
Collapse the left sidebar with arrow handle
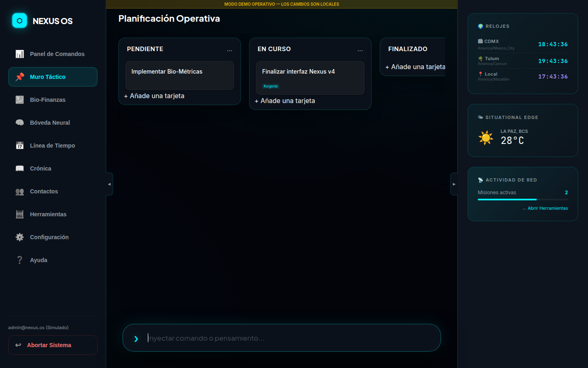(109, 184)
